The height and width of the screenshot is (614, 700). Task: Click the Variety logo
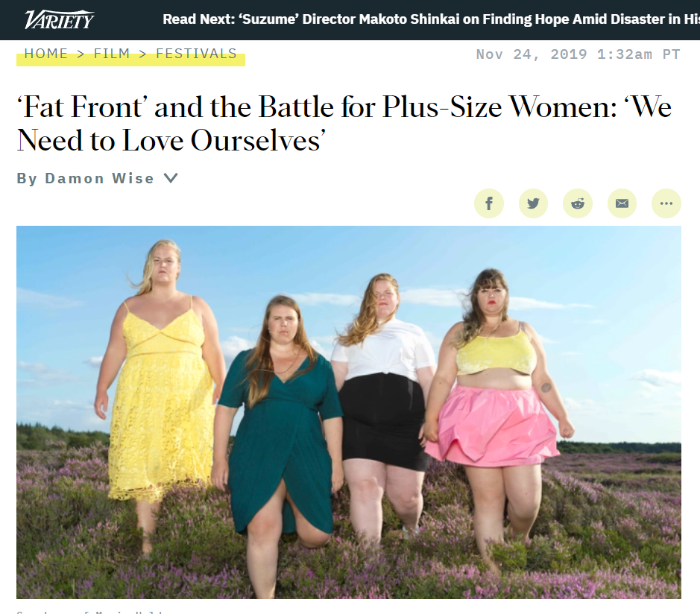59,19
